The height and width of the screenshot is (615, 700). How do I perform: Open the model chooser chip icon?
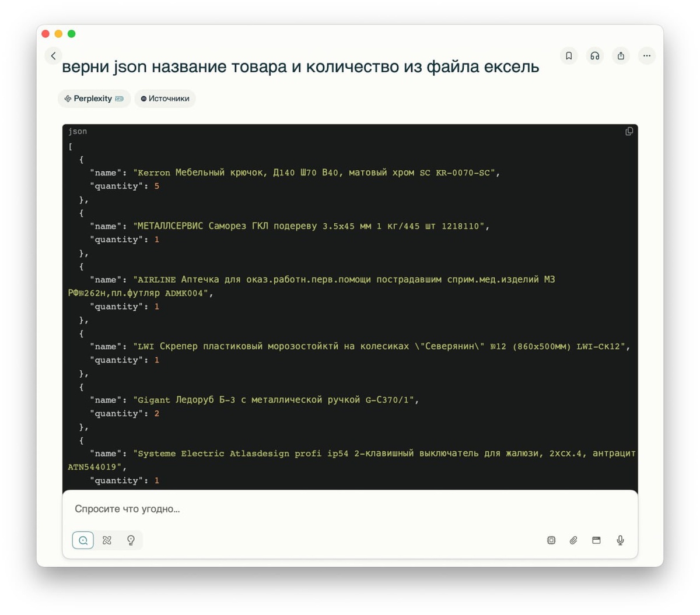[551, 540]
